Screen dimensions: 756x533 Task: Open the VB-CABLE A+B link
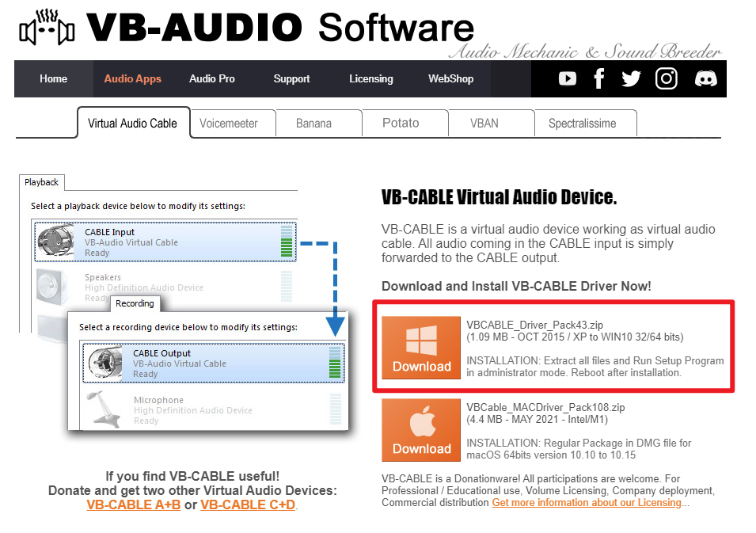point(134,505)
